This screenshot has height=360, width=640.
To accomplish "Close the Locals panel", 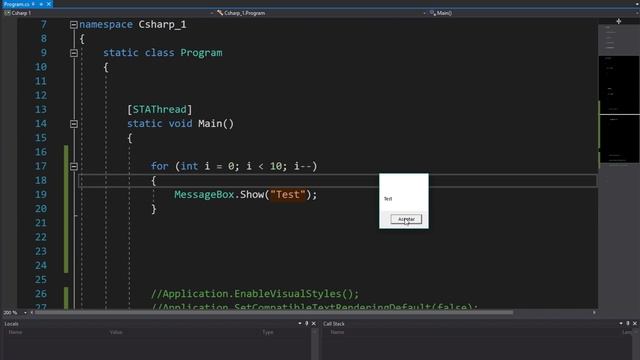I will tap(313, 323).
